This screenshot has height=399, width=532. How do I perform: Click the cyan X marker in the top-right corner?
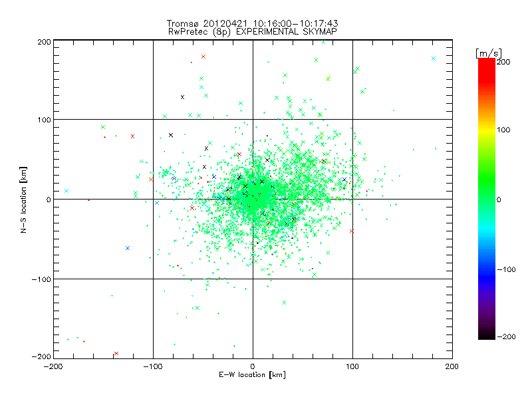point(434,59)
